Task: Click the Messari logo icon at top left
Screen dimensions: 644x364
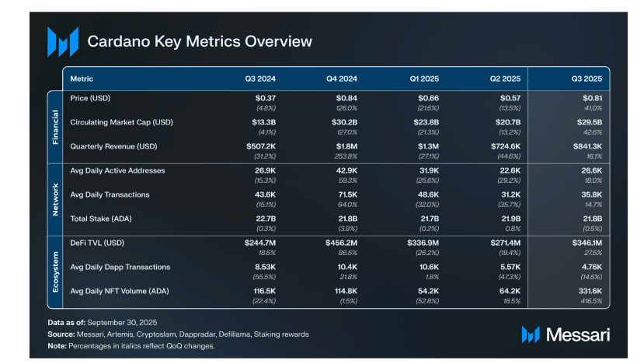Action: tap(62, 41)
